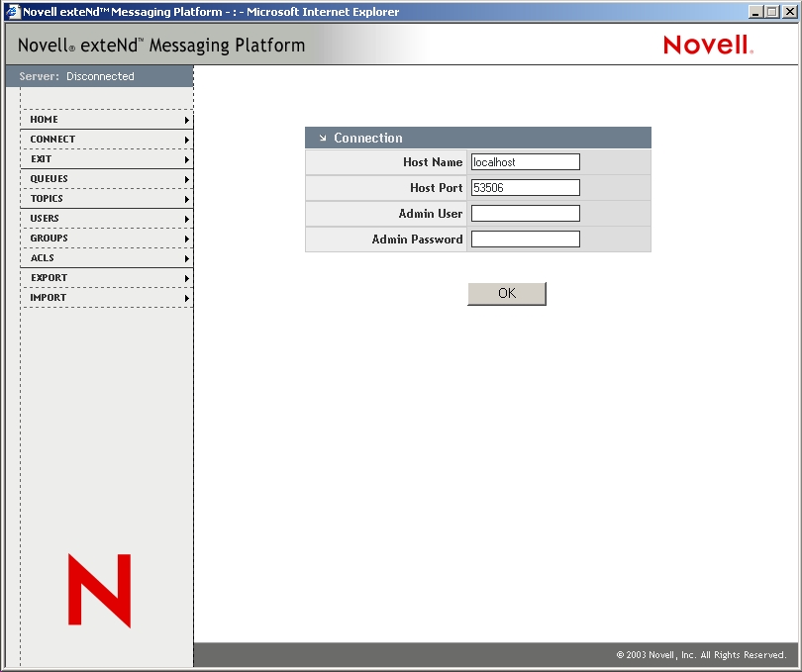Expand the arrow next to TOPICS

(187, 199)
